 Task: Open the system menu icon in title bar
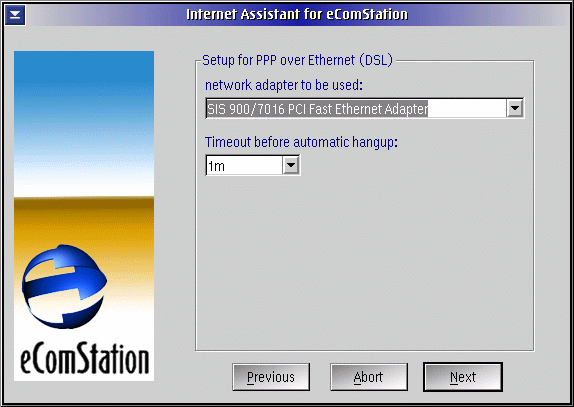[x=15, y=15]
